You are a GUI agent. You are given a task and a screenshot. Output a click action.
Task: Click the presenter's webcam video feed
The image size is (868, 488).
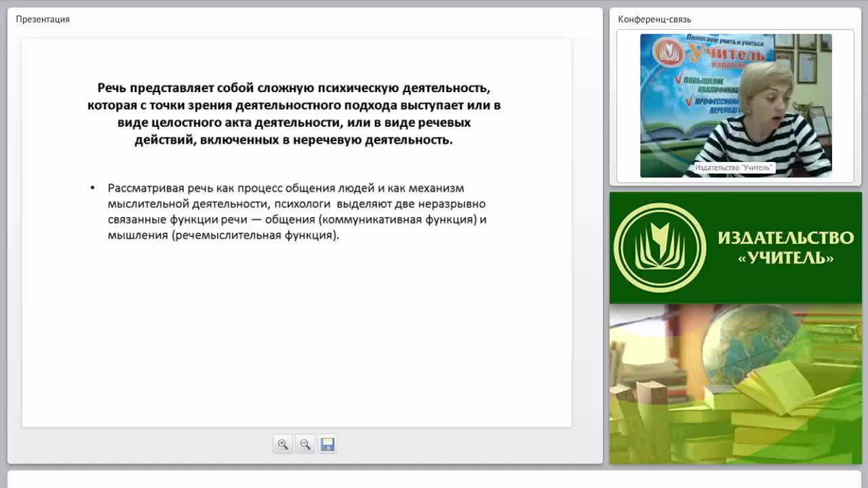736,106
